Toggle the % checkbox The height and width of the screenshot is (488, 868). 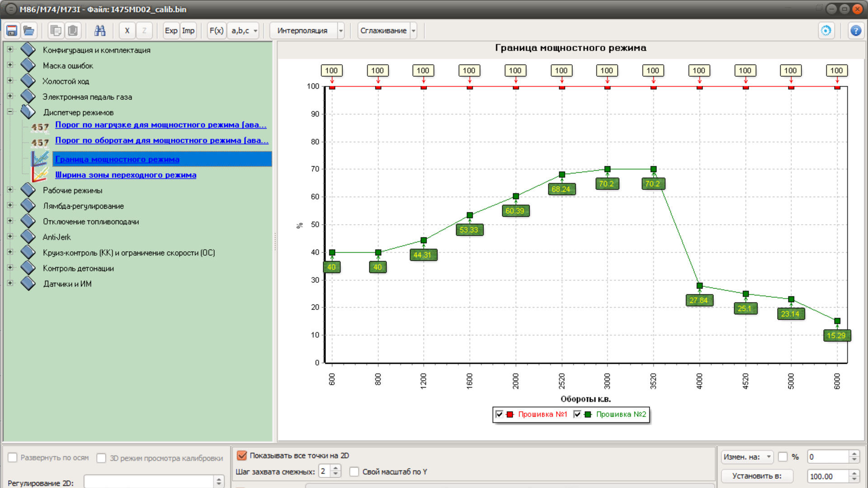[x=783, y=457]
